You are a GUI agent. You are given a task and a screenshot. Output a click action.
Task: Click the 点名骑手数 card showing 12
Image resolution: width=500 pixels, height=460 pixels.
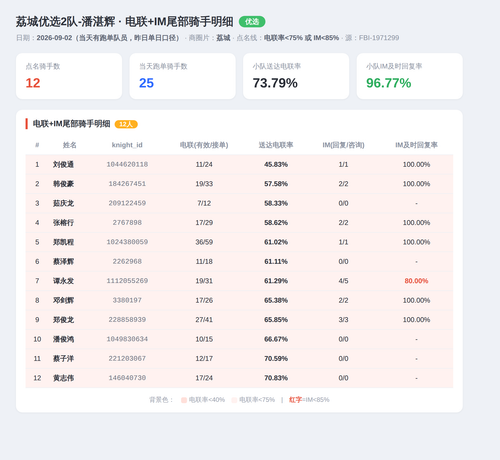(69, 76)
